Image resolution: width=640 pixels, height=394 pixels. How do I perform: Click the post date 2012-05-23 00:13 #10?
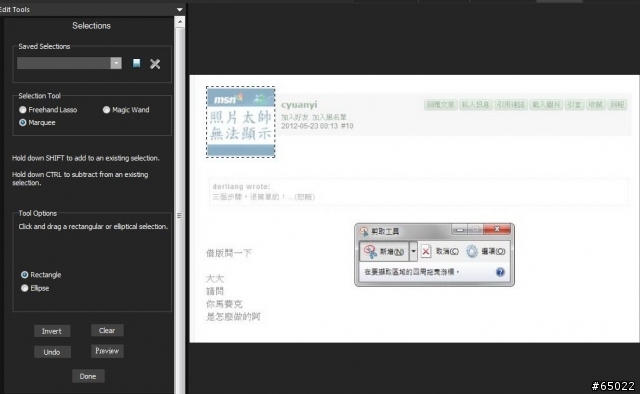317,126
